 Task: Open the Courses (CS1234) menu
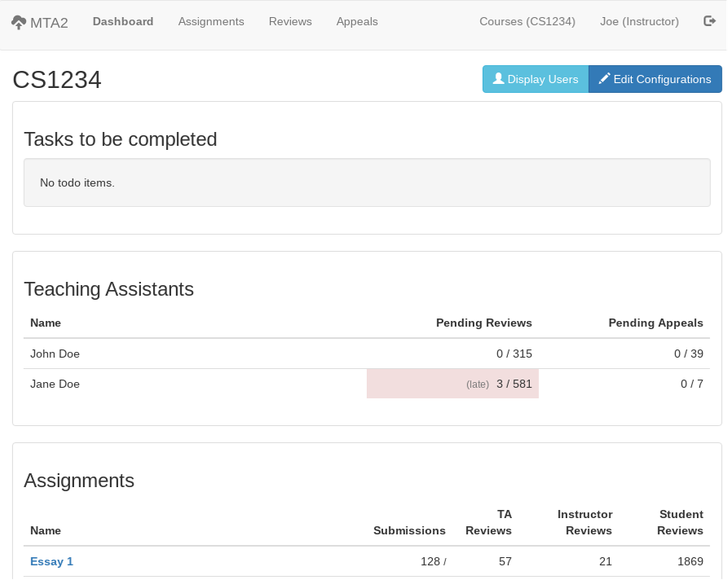[527, 22]
